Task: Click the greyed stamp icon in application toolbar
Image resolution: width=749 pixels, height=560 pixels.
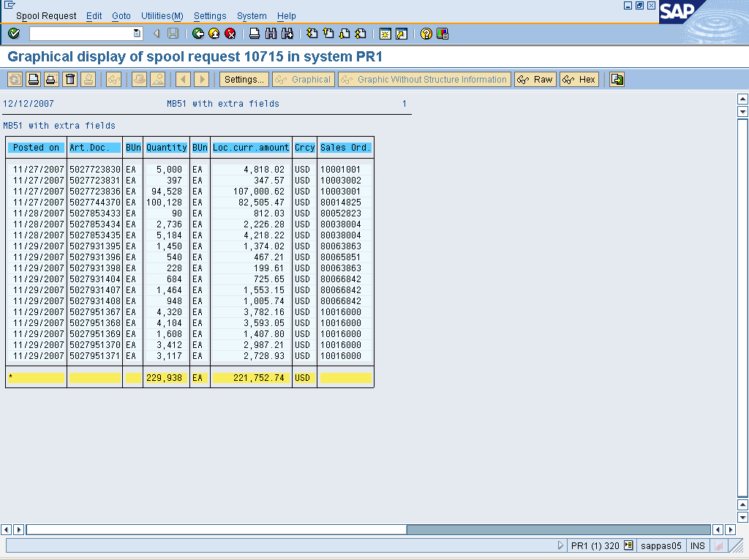Action: pyautogui.click(x=89, y=79)
